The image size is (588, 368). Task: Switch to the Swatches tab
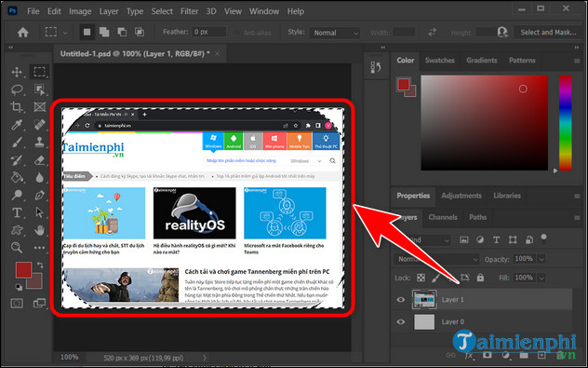(439, 61)
